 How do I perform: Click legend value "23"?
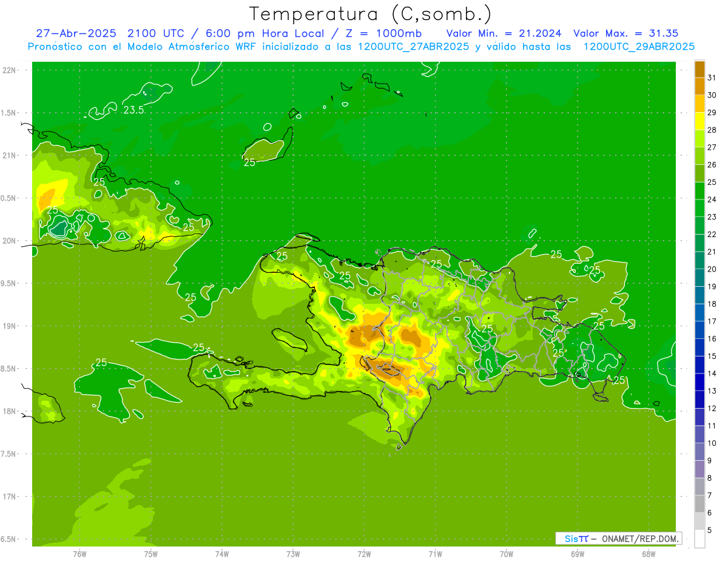(x=712, y=217)
